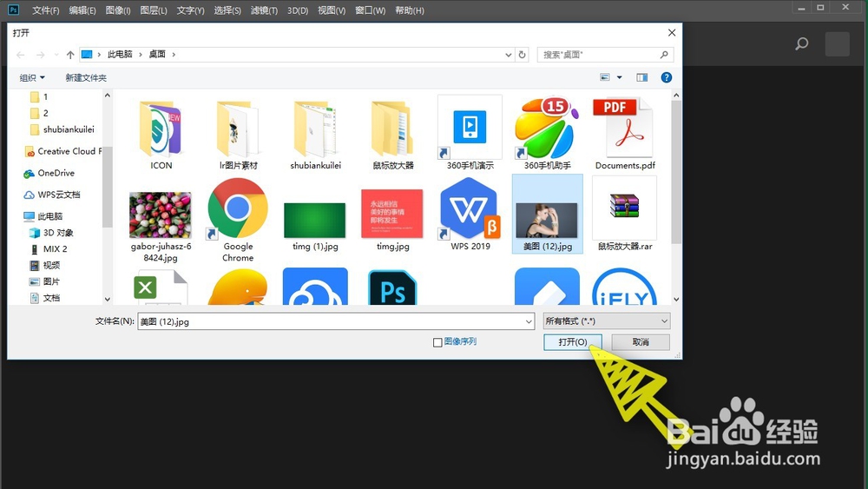Click 此电脑 in the address bar
Screen dimensions: 868x489
(x=120, y=54)
